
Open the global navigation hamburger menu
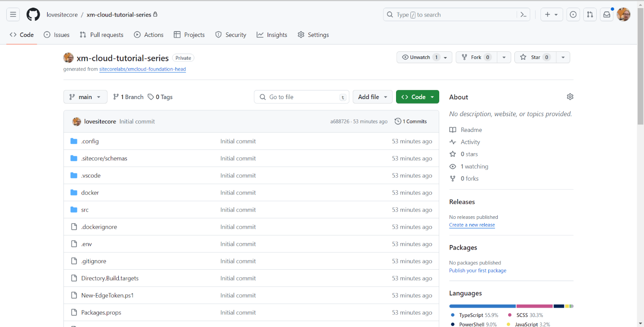click(x=13, y=14)
